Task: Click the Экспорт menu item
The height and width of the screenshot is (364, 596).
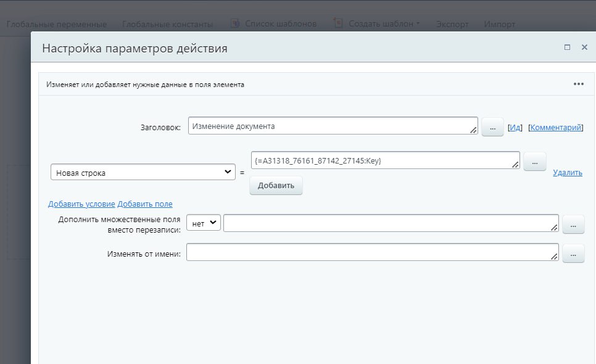Action: coord(452,24)
